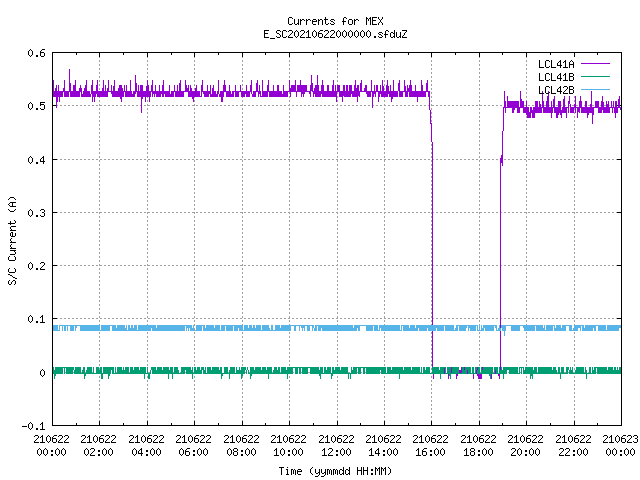The width and height of the screenshot is (640, 480).
Task: Click the x-axis tick '210622 10:00'
Action: coord(288,446)
